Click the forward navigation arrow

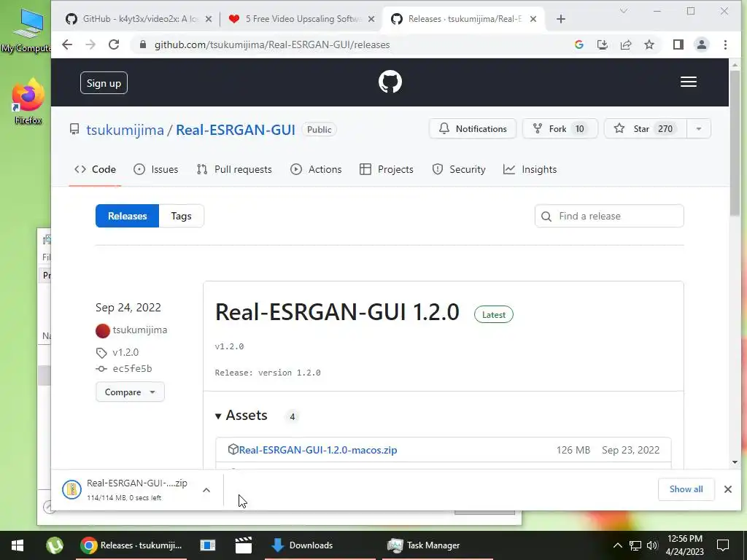click(x=90, y=44)
